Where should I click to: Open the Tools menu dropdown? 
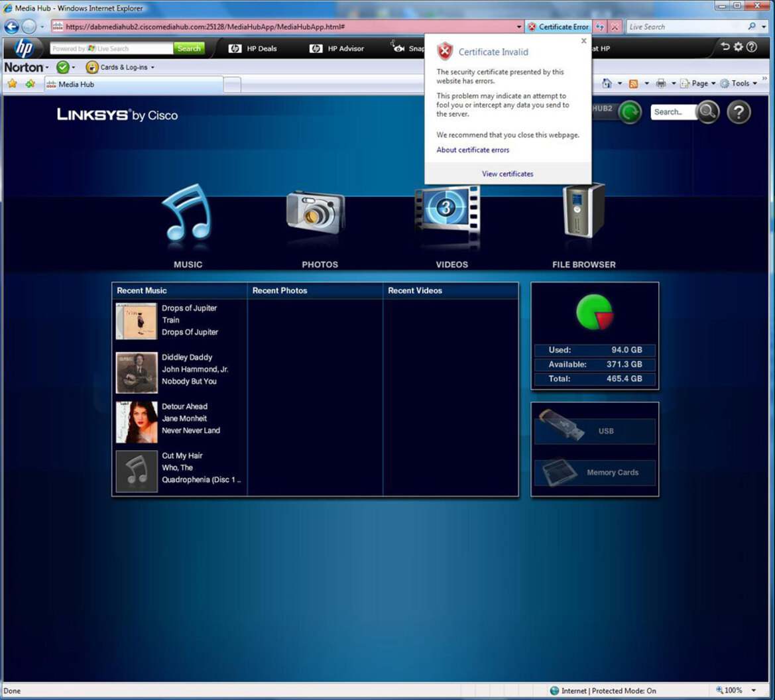(x=739, y=84)
